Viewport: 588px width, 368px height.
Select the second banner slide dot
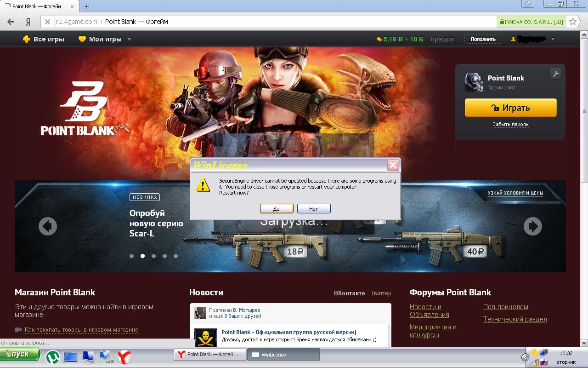pyautogui.click(x=142, y=256)
